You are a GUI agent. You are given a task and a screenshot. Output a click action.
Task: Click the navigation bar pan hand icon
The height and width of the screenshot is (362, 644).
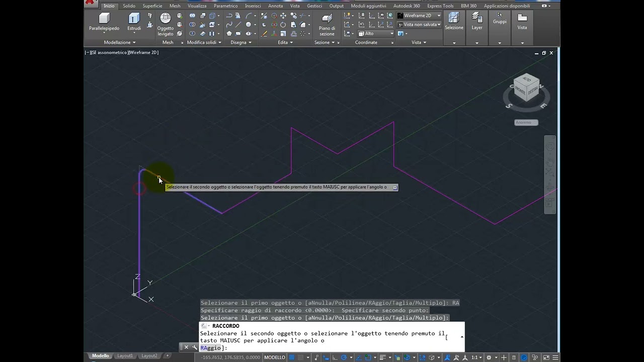coord(550,162)
